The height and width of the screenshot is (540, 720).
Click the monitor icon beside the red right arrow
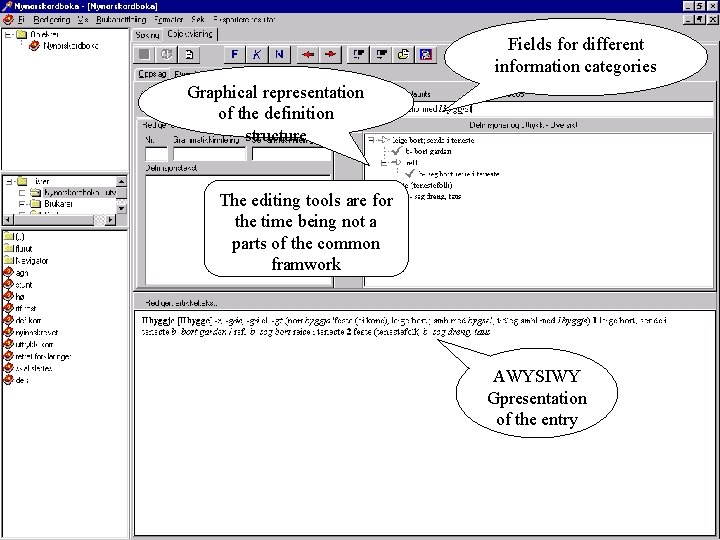(x=358, y=54)
